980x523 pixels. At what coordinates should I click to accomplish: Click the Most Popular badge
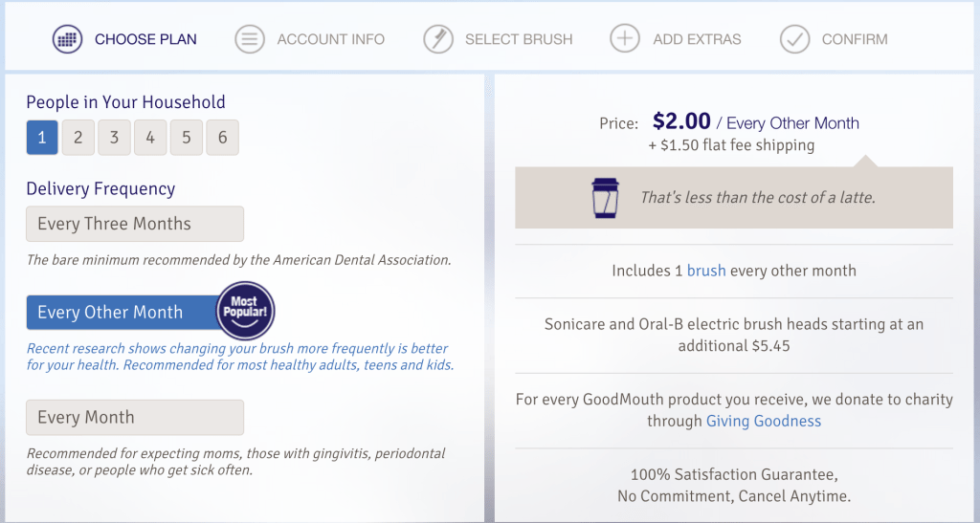(x=246, y=310)
